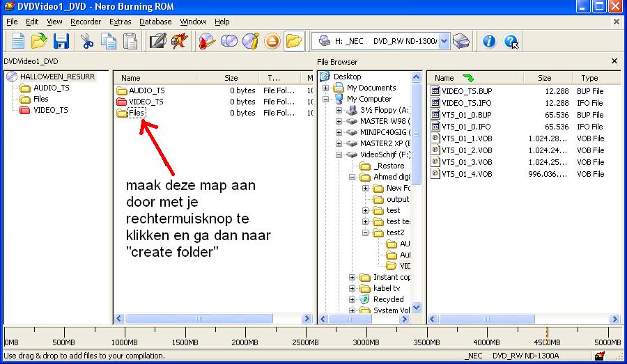
Task: Select VTS_01_4.VOB in the file list
Action: click(467, 174)
